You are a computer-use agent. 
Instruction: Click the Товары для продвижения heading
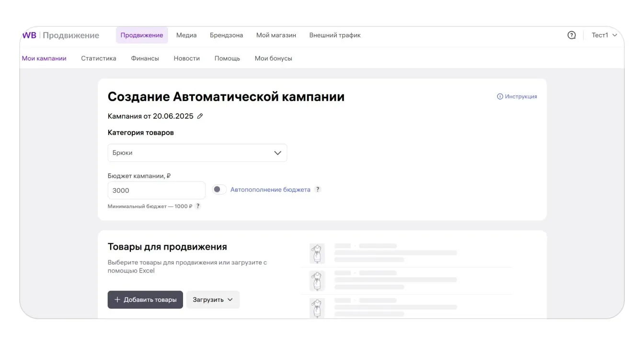pyautogui.click(x=167, y=247)
